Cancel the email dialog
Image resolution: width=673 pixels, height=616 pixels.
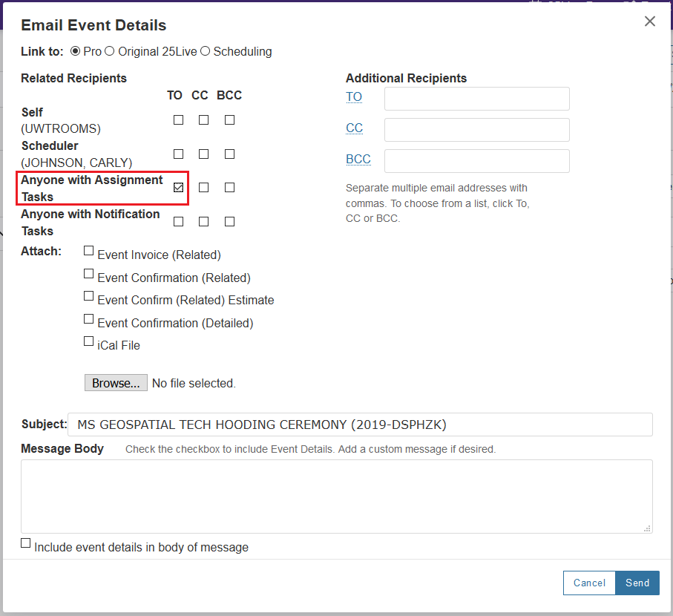pyautogui.click(x=589, y=583)
